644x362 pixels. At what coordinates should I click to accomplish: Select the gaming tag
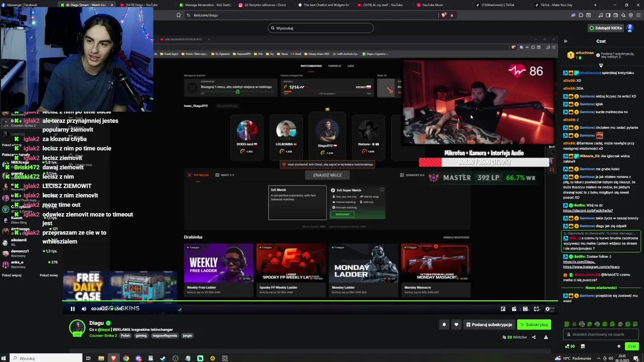pyautogui.click(x=141, y=335)
